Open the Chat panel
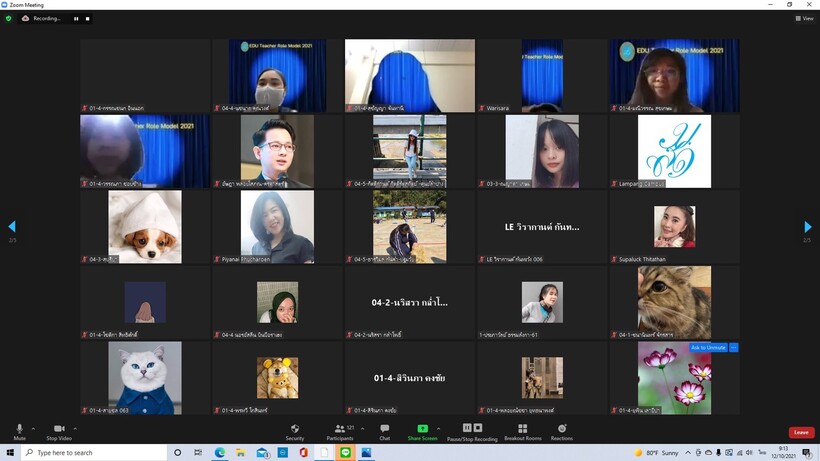This screenshot has width=820, height=461. [384, 429]
